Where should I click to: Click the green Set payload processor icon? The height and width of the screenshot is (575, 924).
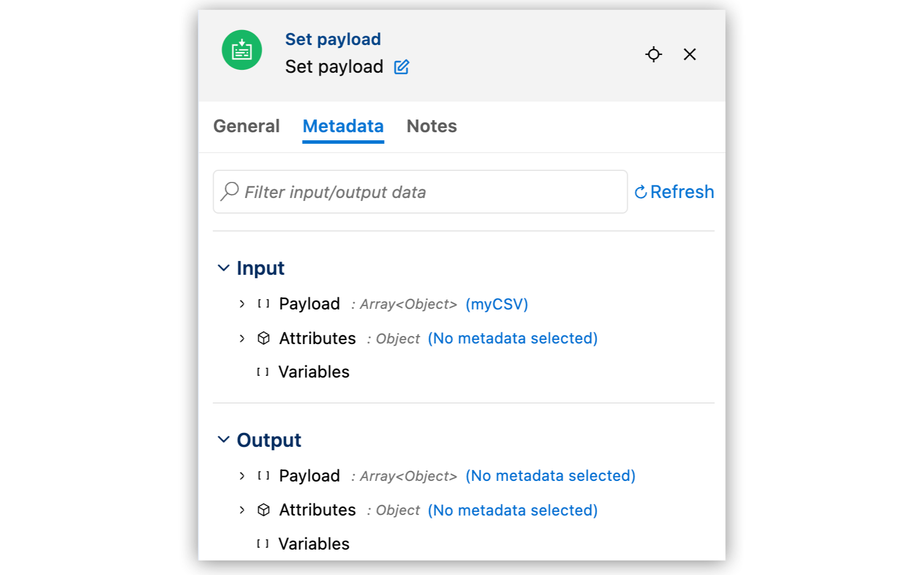pos(241,50)
